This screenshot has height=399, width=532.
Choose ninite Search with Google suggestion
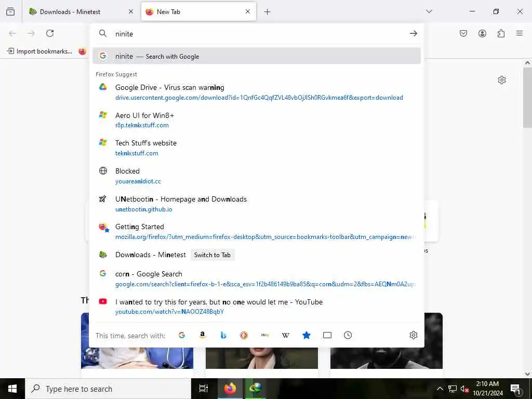point(257,56)
